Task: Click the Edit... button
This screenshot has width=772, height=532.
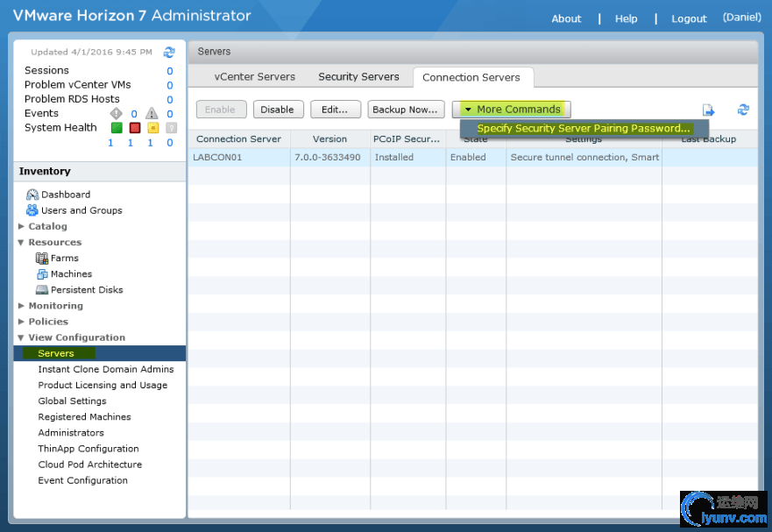Action: click(x=335, y=110)
